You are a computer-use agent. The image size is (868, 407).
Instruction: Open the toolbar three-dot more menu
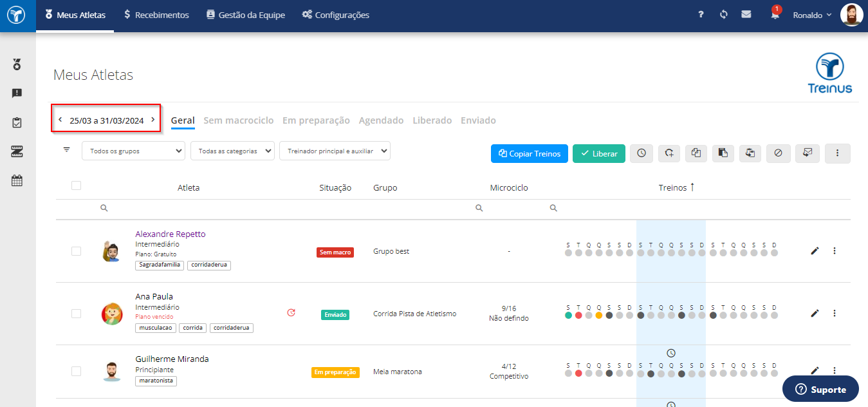tap(837, 153)
